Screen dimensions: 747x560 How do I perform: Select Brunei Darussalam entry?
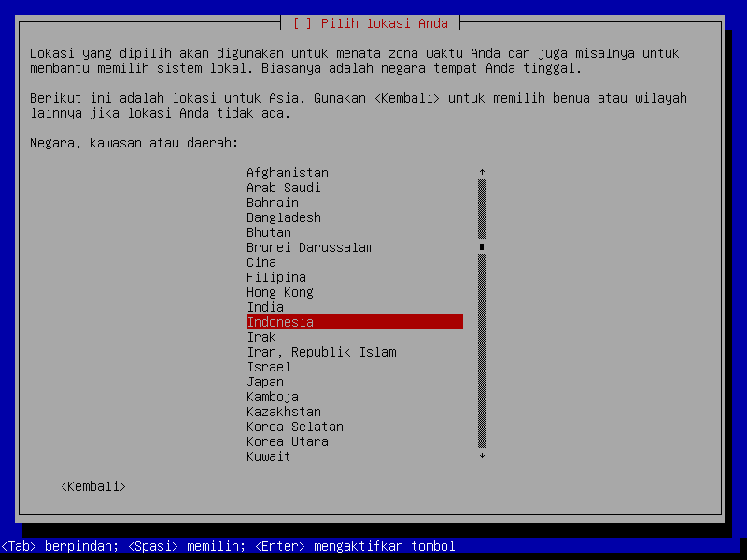[310, 247]
